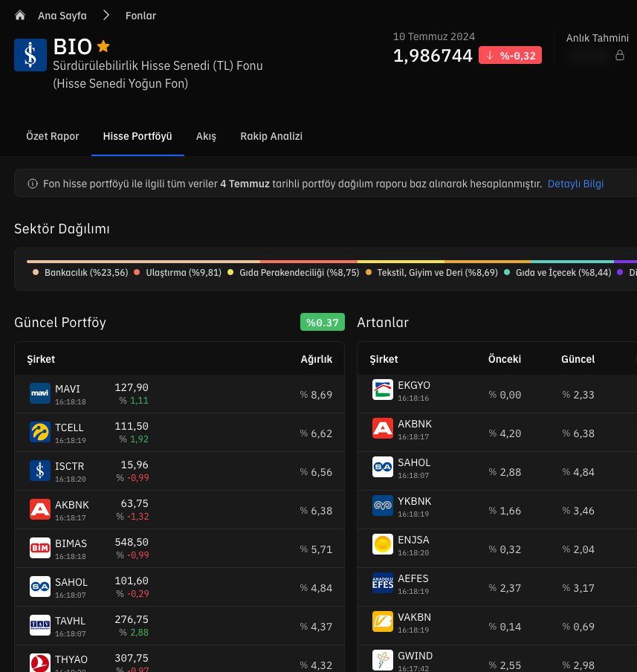Click MAVI weight value % 8,69

[316, 395]
